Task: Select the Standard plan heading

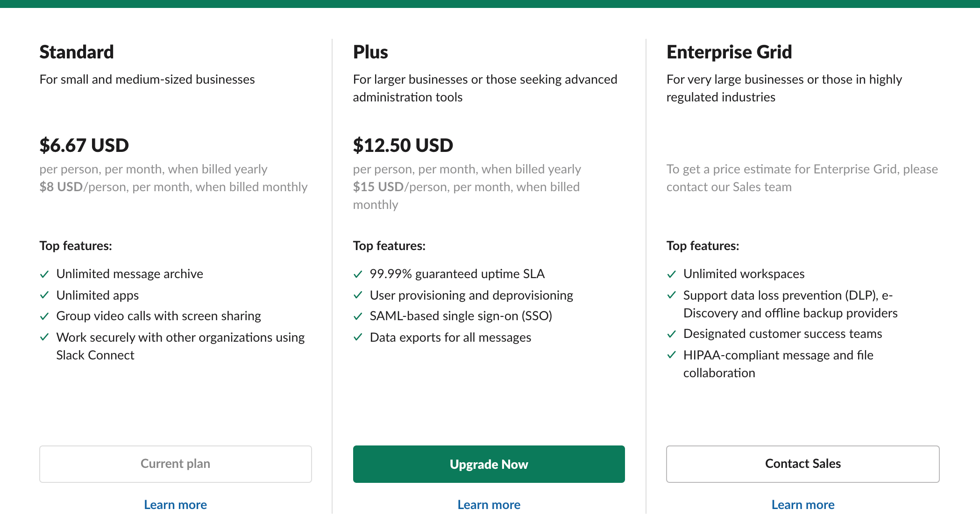Action: pyautogui.click(x=77, y=52)
